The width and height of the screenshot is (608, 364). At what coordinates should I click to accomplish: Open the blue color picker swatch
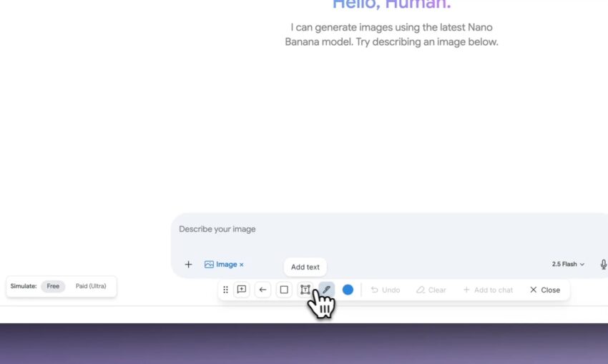[x=348, y=290]
